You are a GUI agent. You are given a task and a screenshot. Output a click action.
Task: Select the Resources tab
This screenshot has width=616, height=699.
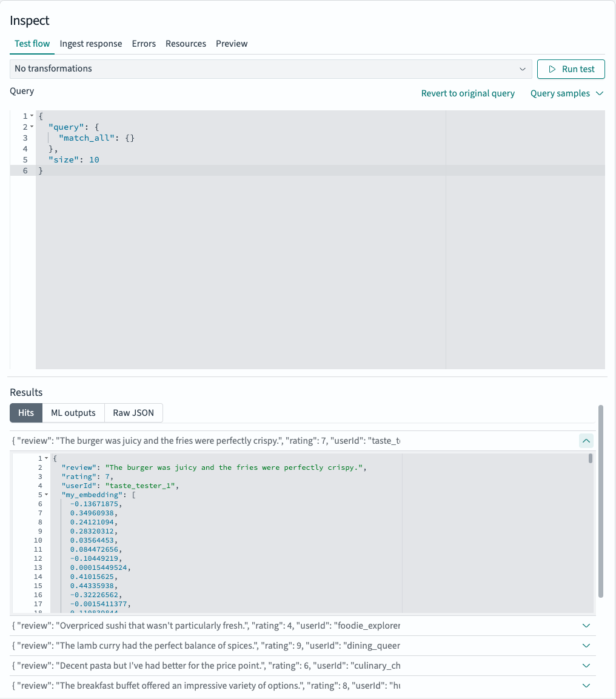[186, 44]
